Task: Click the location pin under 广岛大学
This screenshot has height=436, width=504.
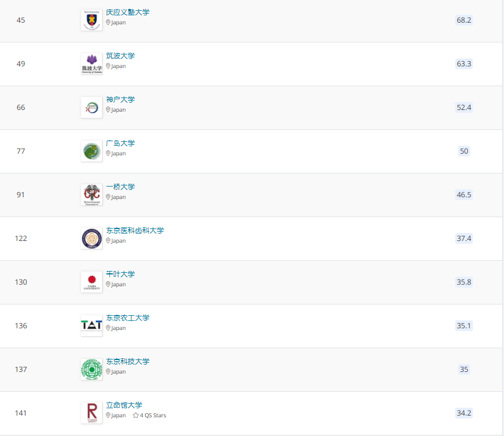Action: (108, 154)
